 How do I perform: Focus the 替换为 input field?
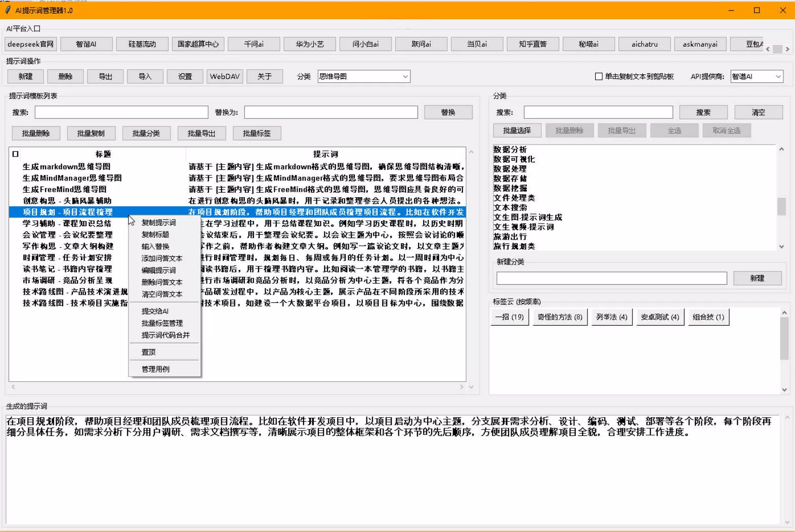pyautogui.click(x=331, y=112)
